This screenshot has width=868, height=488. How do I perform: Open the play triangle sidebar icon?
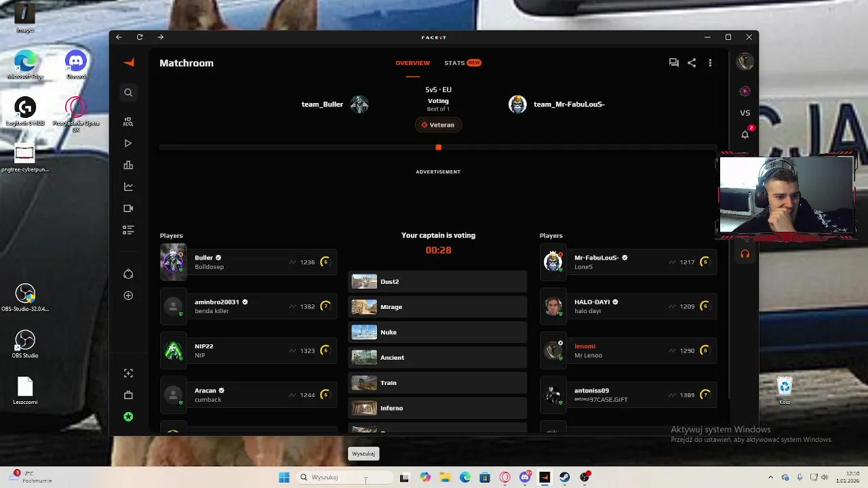(x=128, y=144)
